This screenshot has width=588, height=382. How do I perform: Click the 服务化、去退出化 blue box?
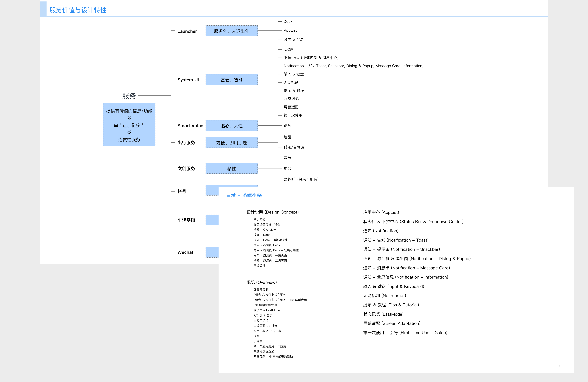[x=232, y=31]
